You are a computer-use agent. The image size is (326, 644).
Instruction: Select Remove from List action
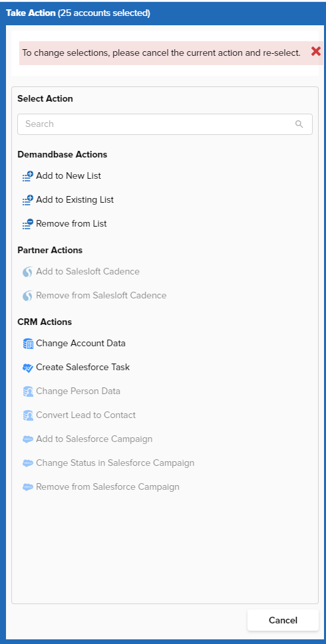72,224
